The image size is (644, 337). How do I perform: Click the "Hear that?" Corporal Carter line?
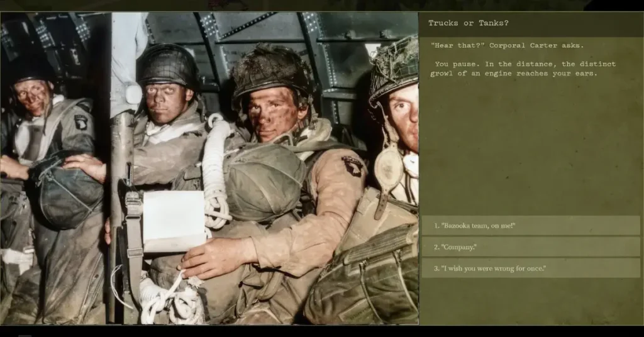(x=507, y=45)
